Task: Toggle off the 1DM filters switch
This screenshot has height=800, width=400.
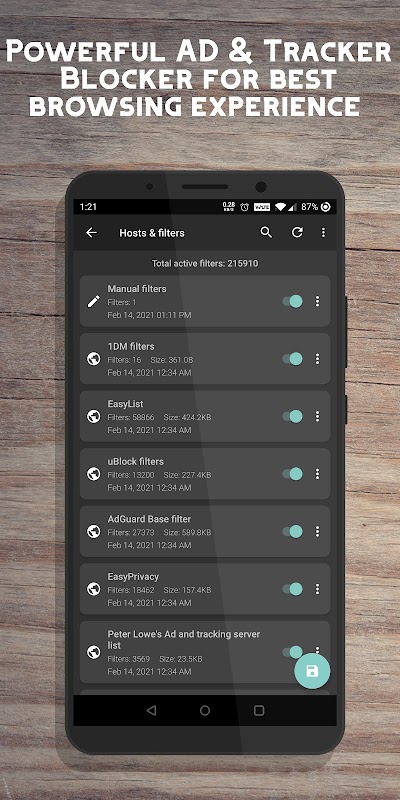Action: tap(292, 359)
